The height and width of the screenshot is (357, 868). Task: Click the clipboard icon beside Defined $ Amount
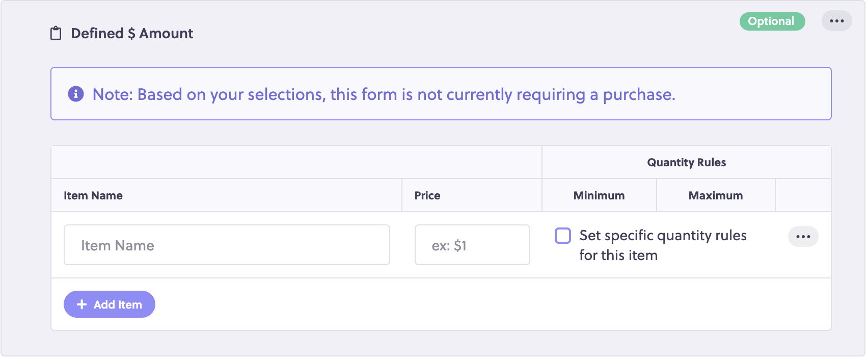click(56, 33)
